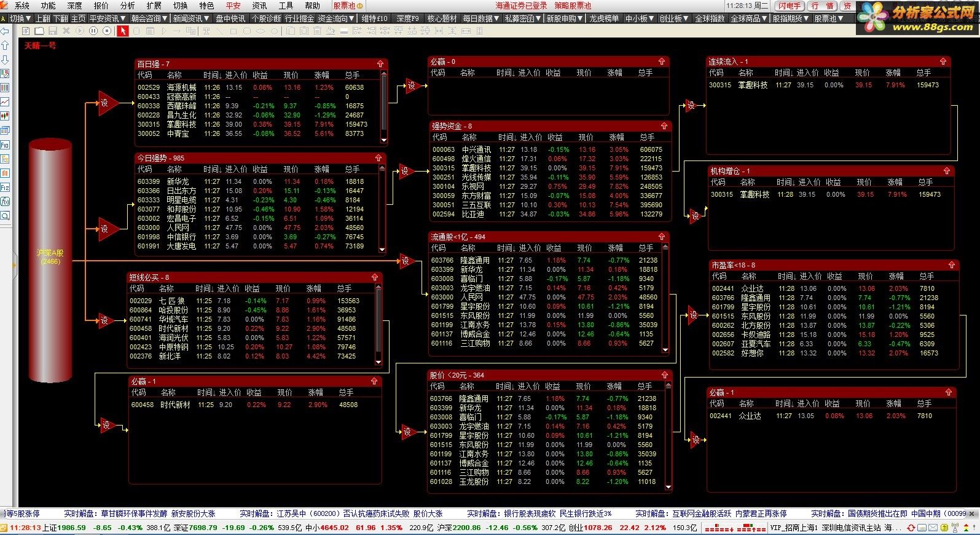Click the 设 node before 流通股<1亿 panel
This screenshot has width=980, height=535.
pyautogui.click(x=406, y=261)
